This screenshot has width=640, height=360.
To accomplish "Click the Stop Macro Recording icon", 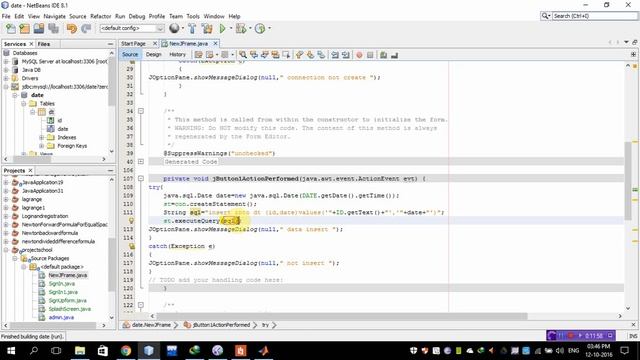I will pyautogui.click(x=370, y=55).
